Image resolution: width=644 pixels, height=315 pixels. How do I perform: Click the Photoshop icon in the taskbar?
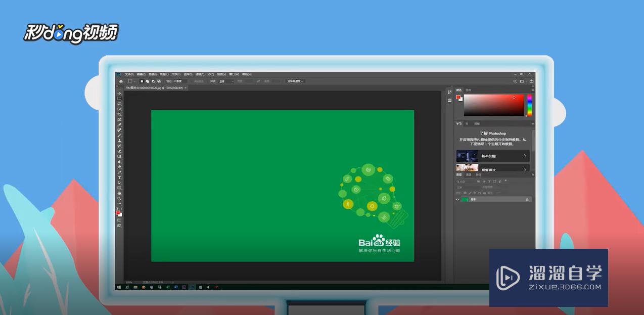[192, 287]
